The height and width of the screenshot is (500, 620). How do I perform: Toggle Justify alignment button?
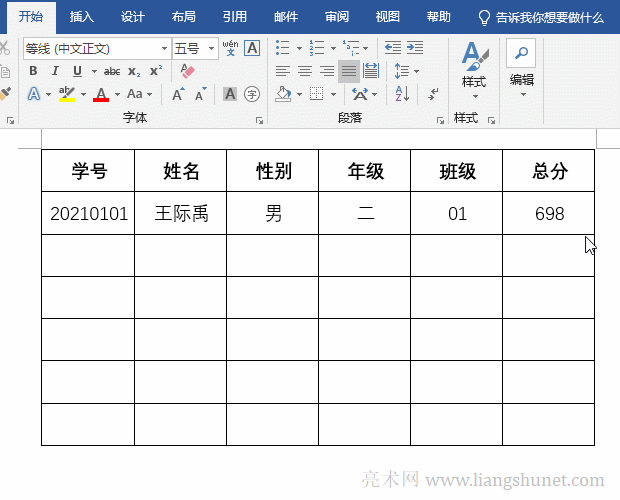pos(349,71)
